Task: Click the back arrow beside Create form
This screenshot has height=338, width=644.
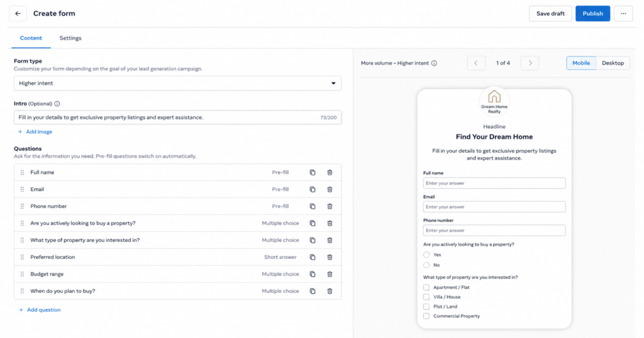Action: coord(18,14)
